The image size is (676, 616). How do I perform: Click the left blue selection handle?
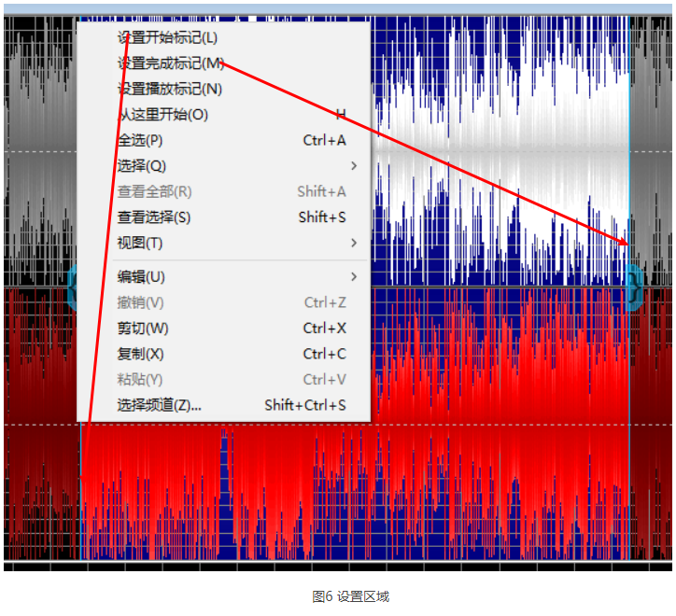72,287
